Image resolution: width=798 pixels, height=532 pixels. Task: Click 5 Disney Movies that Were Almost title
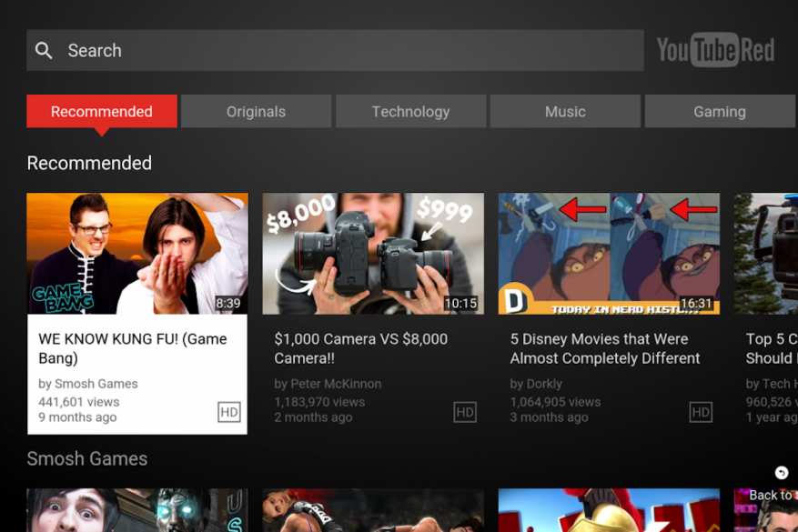click(x=605, y=348)
